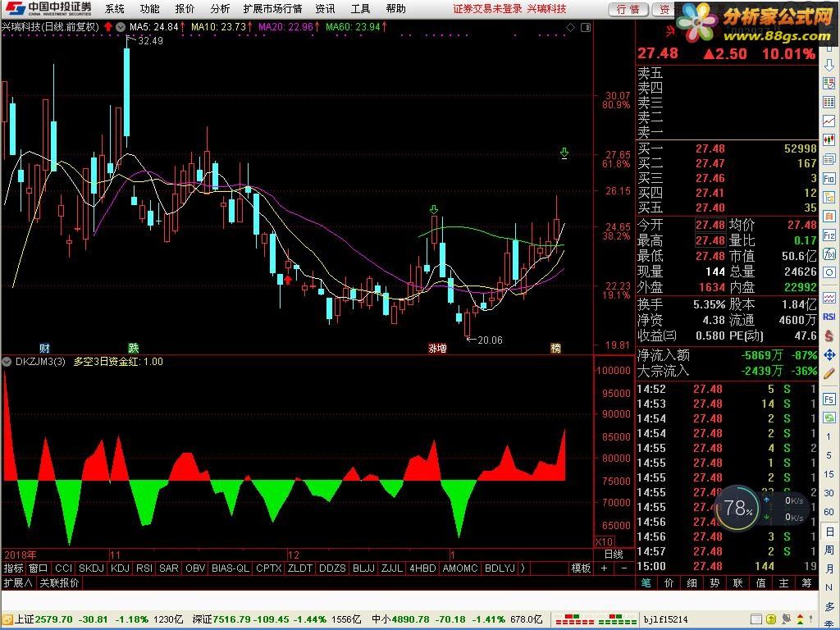Open the 扩展市场行情 menu
The width and height of the screenshot is (840, 630).
(x=272, y=9)
